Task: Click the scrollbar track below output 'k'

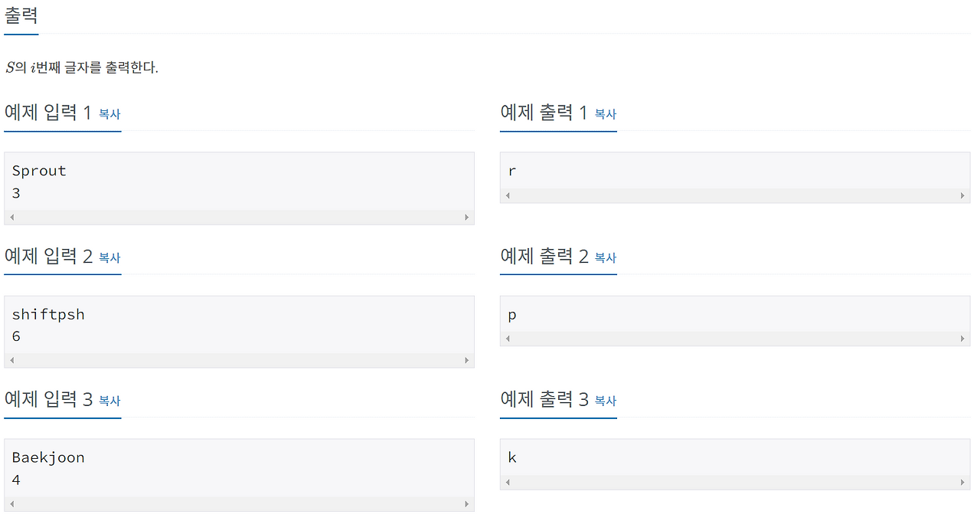Action: click(735, 483)
